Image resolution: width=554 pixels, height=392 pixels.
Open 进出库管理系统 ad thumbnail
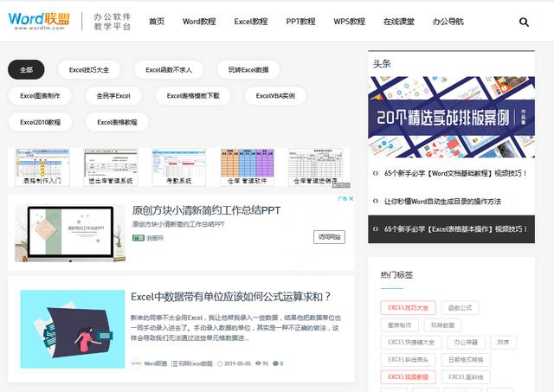click(x=111, y=167)
